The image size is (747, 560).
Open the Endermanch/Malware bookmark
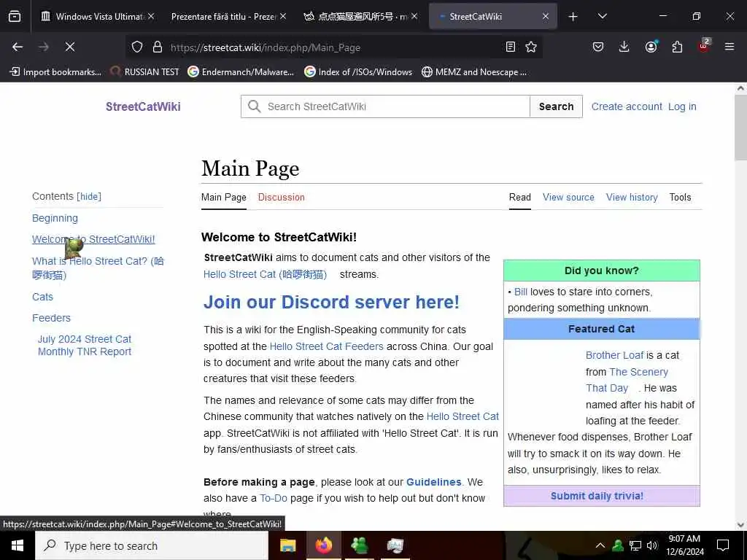click(241, 72)
